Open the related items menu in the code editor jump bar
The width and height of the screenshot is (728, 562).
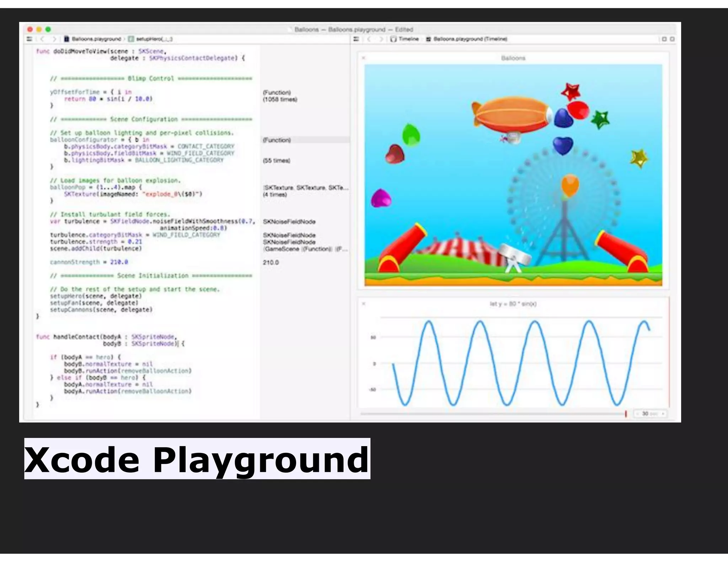coord(30,39)
